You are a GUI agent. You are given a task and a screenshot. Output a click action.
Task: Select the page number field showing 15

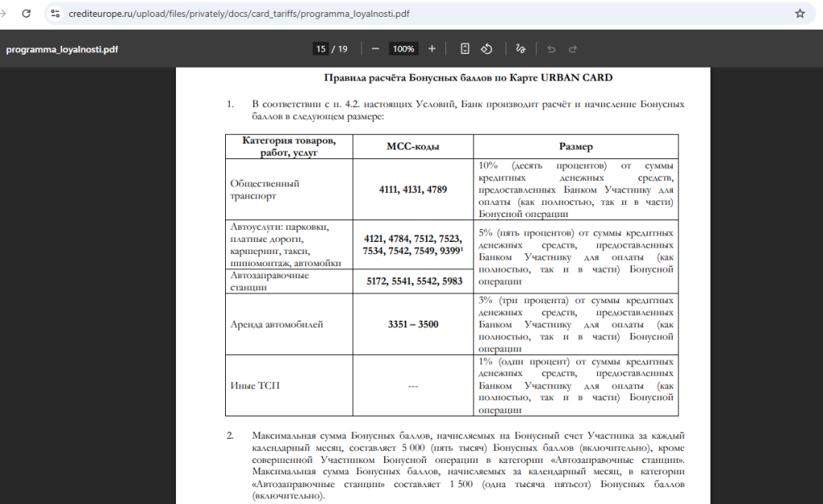point(319,48)
